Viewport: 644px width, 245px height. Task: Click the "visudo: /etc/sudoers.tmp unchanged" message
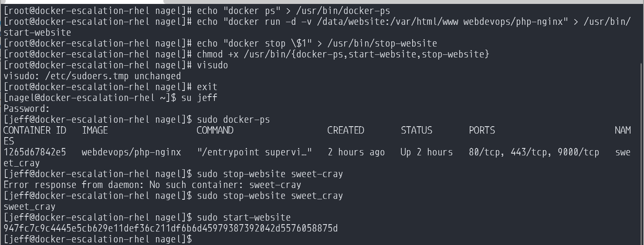pos(92,76)
